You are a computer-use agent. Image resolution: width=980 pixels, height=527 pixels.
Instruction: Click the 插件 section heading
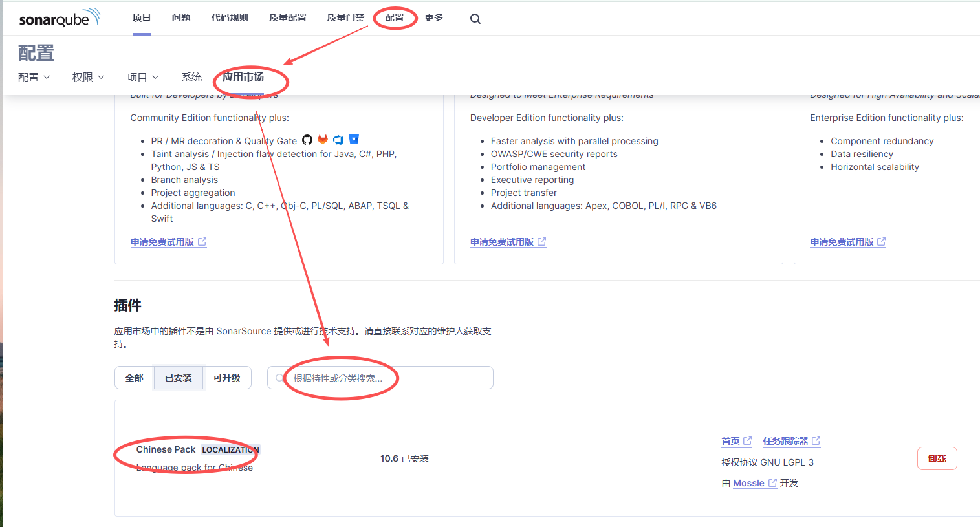coord(127,305)
